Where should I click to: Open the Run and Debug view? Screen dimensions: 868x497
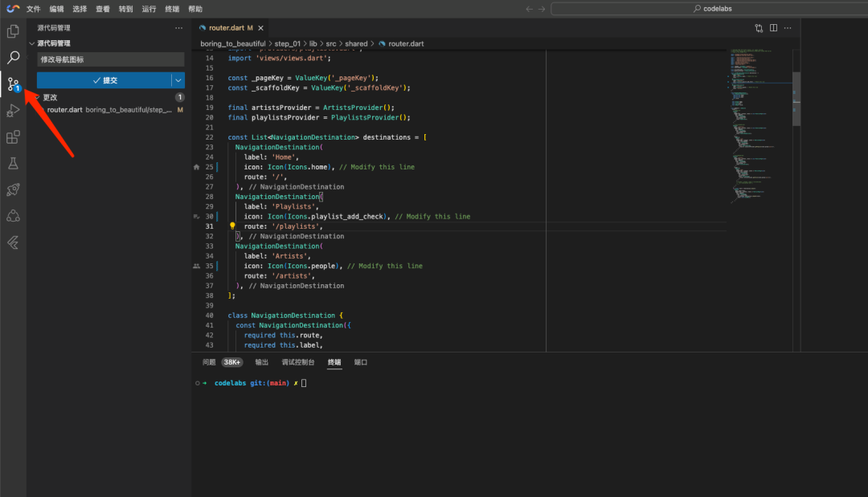click(x=13, y=111)
